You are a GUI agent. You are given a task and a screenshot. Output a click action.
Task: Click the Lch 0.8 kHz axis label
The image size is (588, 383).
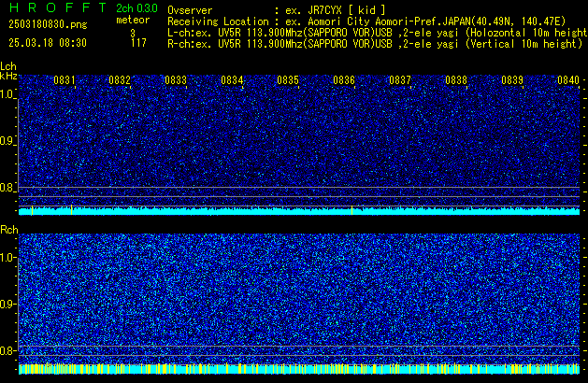click(x=7, y=188)
